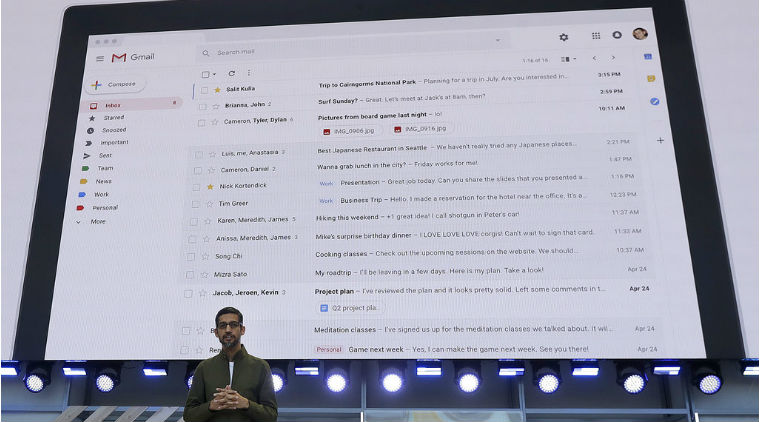The width and height of the screenshot is (759, 422).
Task: Open the Snoozed folder in the sidebar
Action: coord(114,130)
